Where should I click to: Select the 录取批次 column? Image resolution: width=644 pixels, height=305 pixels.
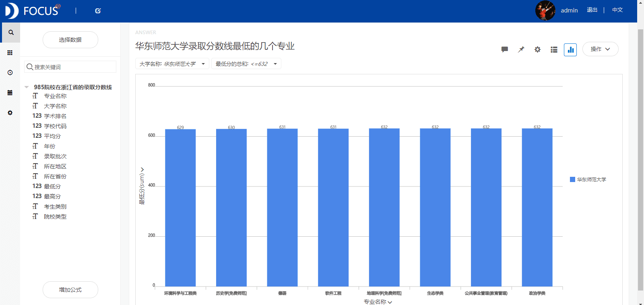pos(55,156)
